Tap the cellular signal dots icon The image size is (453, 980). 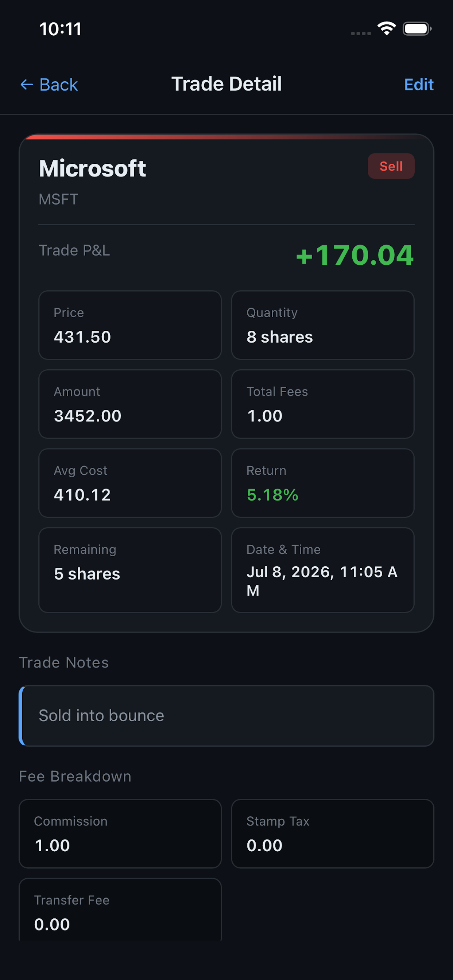coord(360,34)
